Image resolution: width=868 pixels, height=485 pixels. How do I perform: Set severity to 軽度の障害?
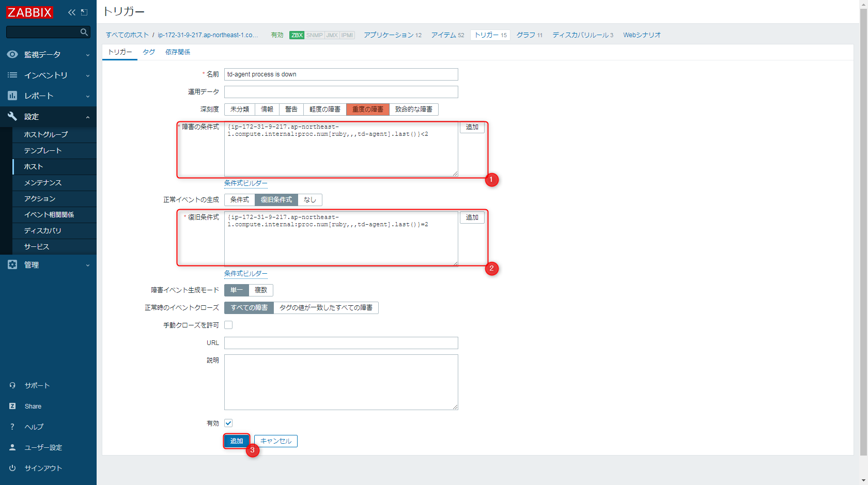tap(325, 109)
